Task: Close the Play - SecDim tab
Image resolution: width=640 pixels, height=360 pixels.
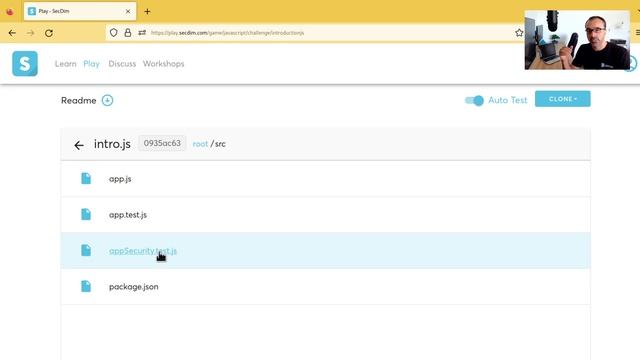Action: pos(128,11)
